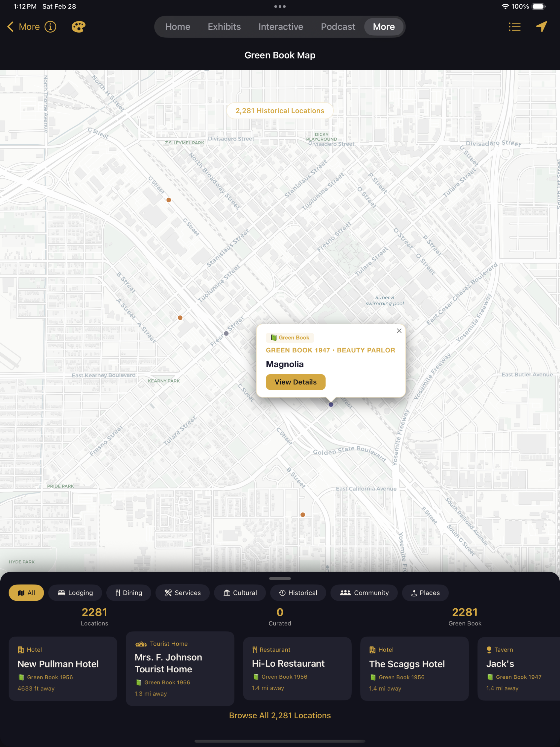Select the orange marker near B Street
560x747 pixels.
click(303, 515)
